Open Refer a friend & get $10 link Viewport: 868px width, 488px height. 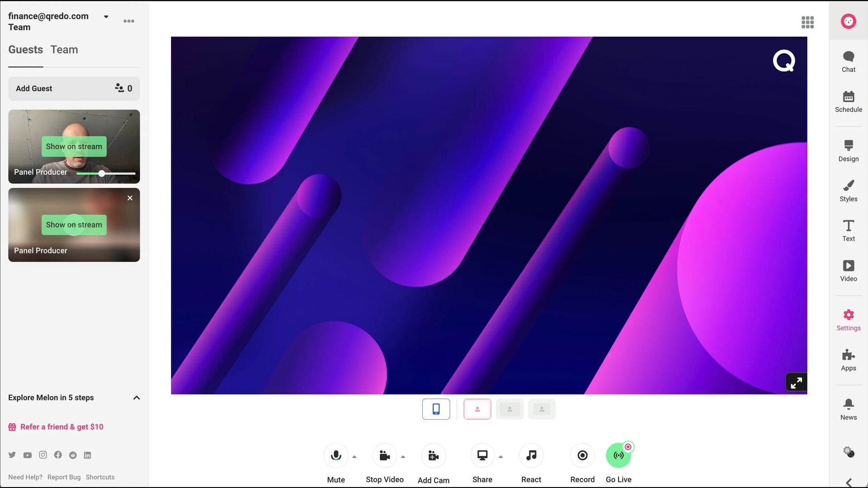[61, 427]
